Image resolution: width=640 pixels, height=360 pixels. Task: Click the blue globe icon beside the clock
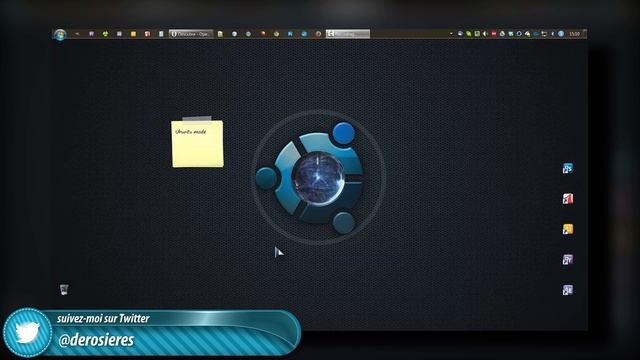tap(561, 33)
